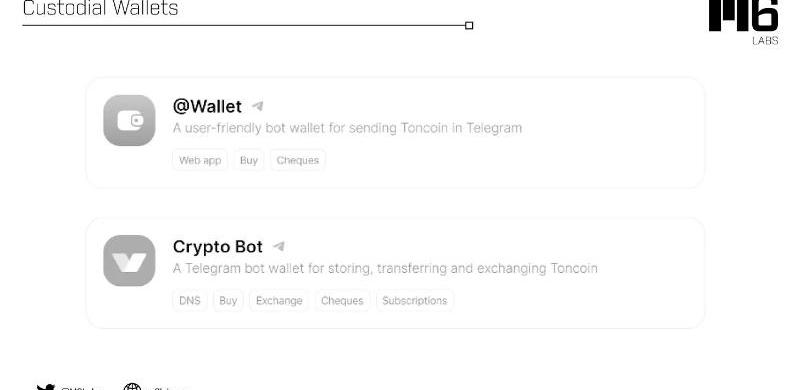
Task: Click the Custodial Wallets heading
Action: 101,8
